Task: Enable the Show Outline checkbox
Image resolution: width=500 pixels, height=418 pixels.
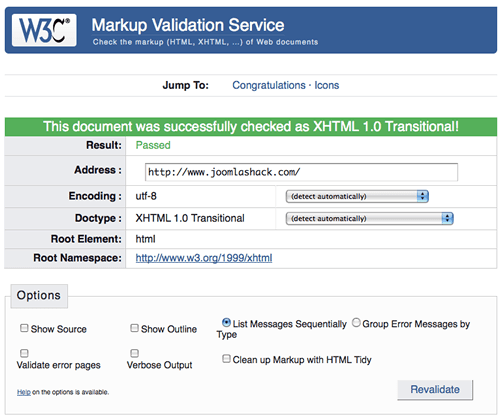Action: pos(134,328)
